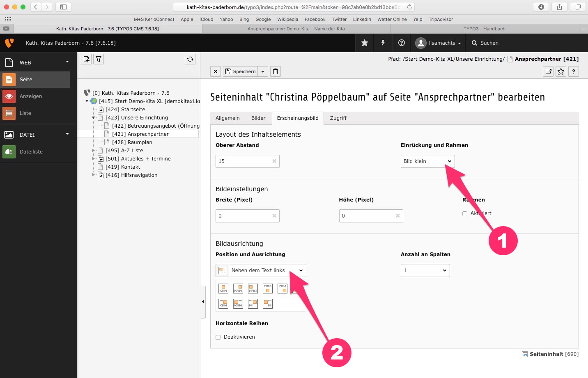Click the bookmarks star icon in top bar
The height and width of the screenshot is (378, 588).
[364, 43]
